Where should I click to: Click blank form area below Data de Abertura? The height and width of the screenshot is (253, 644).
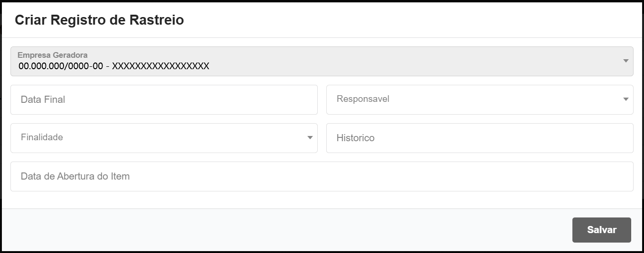click(x=322, y=200)
